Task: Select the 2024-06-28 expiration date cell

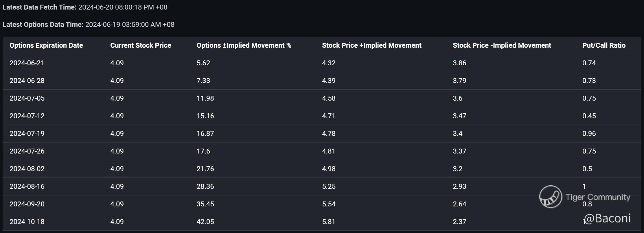Action: pos(27,81)
